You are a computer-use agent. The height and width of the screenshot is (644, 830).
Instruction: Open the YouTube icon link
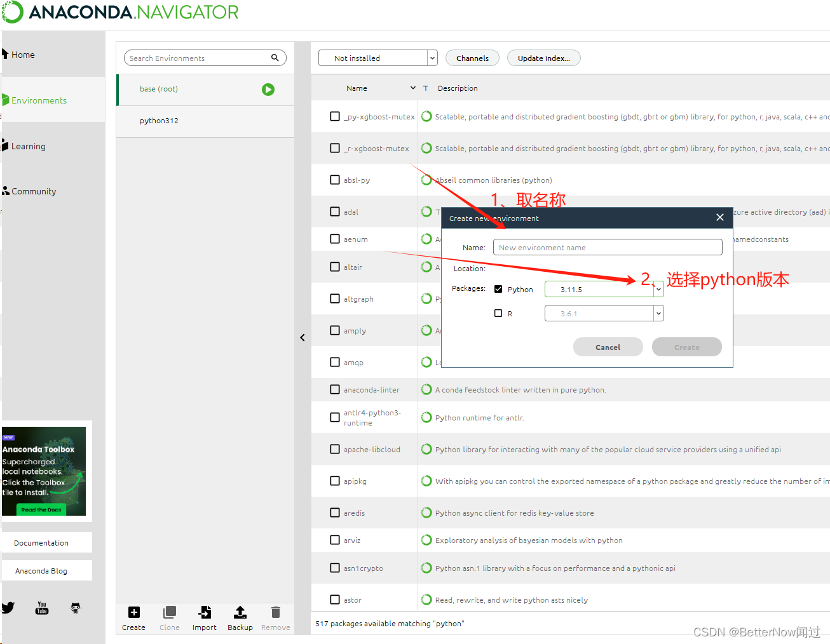pos(42,608)
